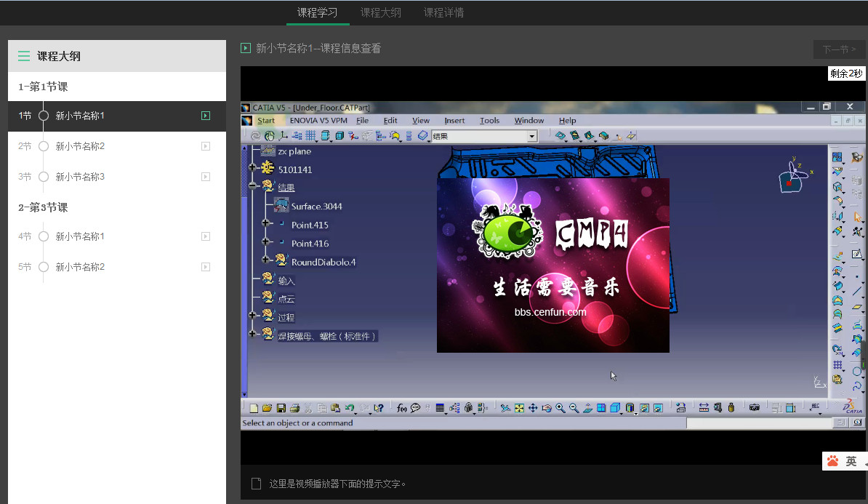
Task: Click the 下一节 next lesson button
Action: pos(839,49)
